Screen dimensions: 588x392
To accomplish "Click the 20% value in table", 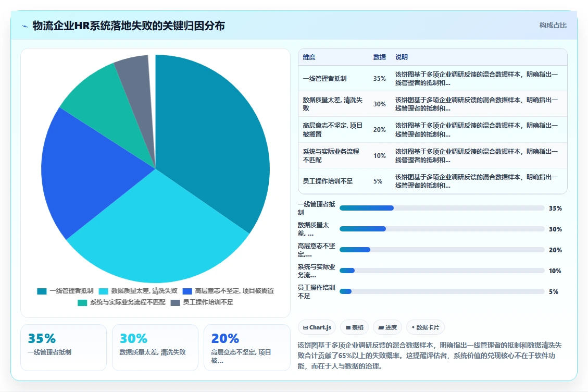I will (x=380, y=130).
